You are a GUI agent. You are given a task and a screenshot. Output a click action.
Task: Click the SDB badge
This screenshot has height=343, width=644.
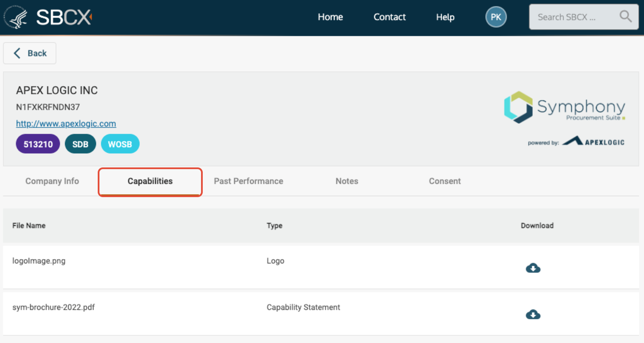pos(80,144)
